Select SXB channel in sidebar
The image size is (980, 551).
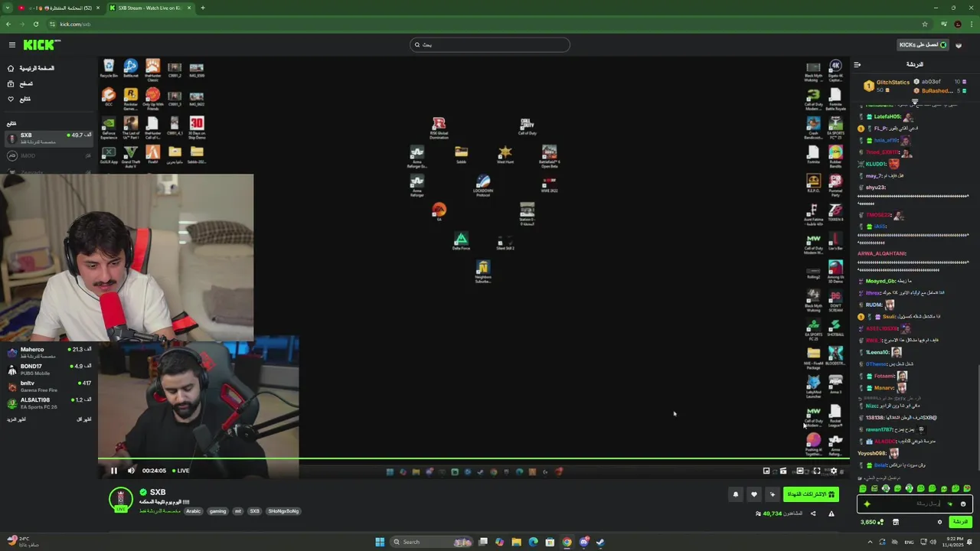49,138
